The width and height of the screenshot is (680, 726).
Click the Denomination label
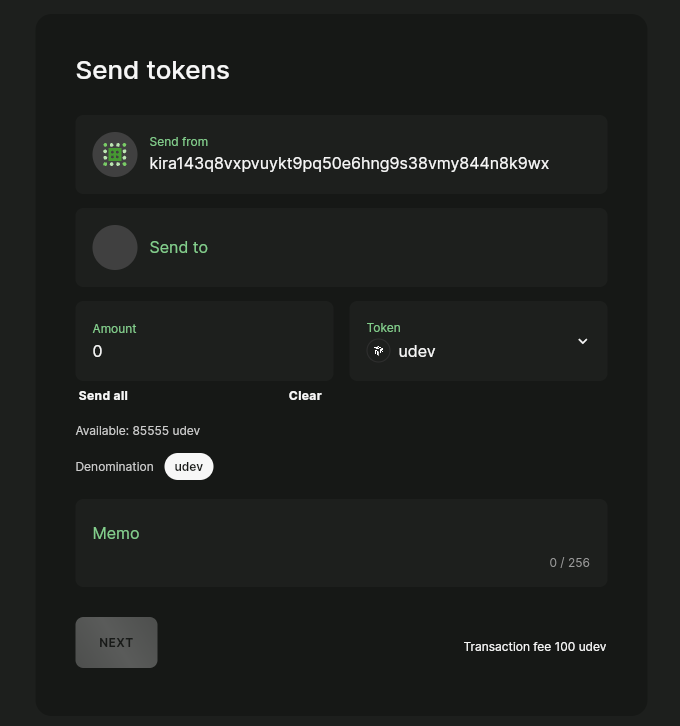point(114,467)
